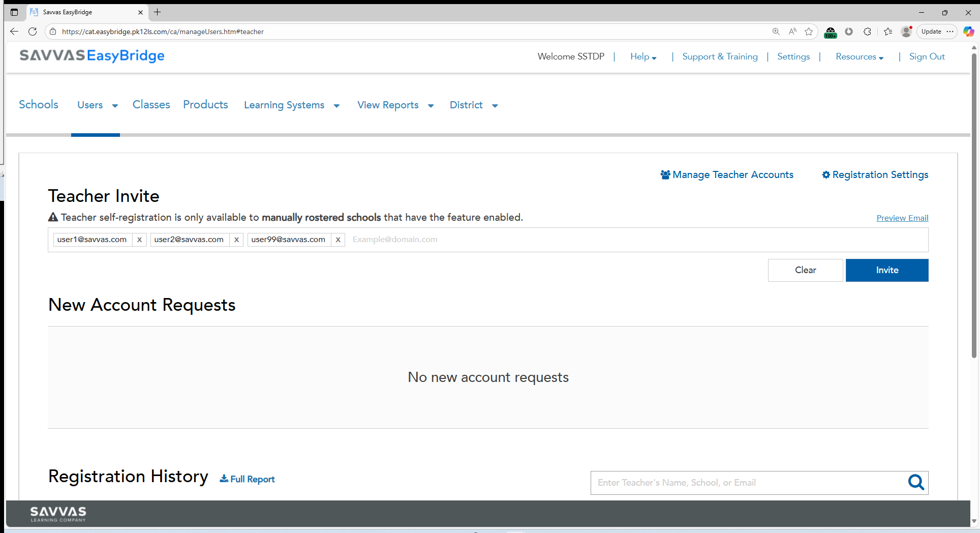Open Manage Teacher Accounts

(727, 175)
